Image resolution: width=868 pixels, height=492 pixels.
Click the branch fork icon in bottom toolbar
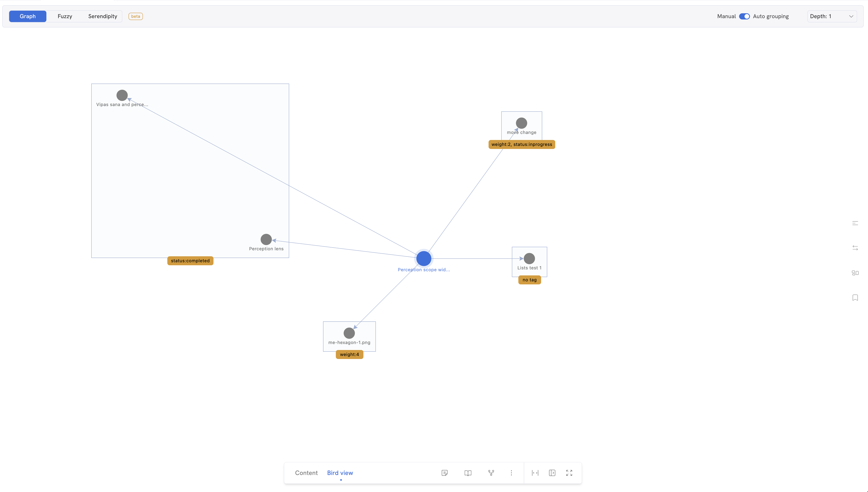pyautogui.click(x=491, y=473)
